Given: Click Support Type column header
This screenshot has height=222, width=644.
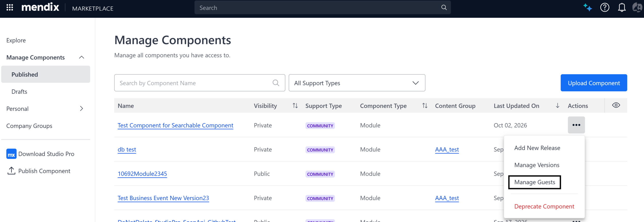Looking at the screenshot, I should (x=324, y=106).
